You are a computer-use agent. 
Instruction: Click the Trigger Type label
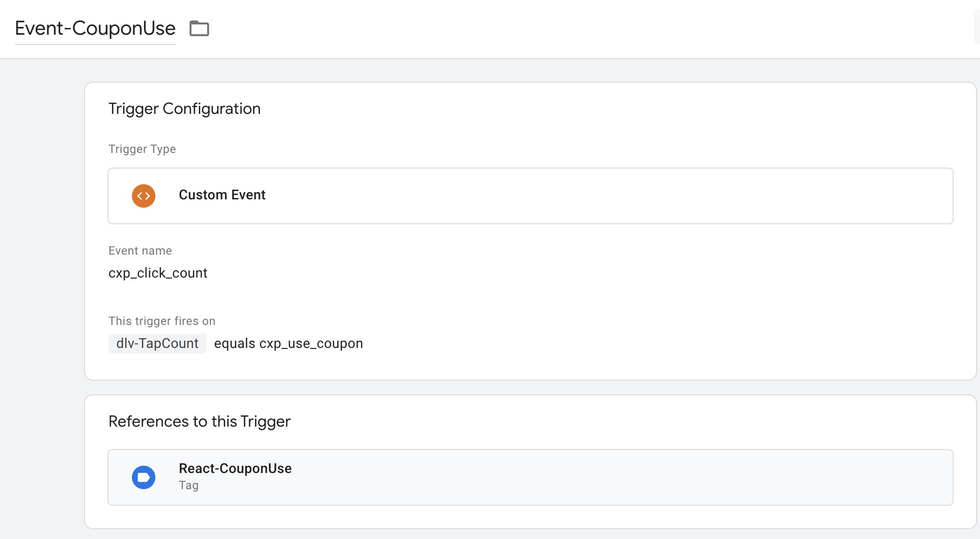[x=142, y=149]
